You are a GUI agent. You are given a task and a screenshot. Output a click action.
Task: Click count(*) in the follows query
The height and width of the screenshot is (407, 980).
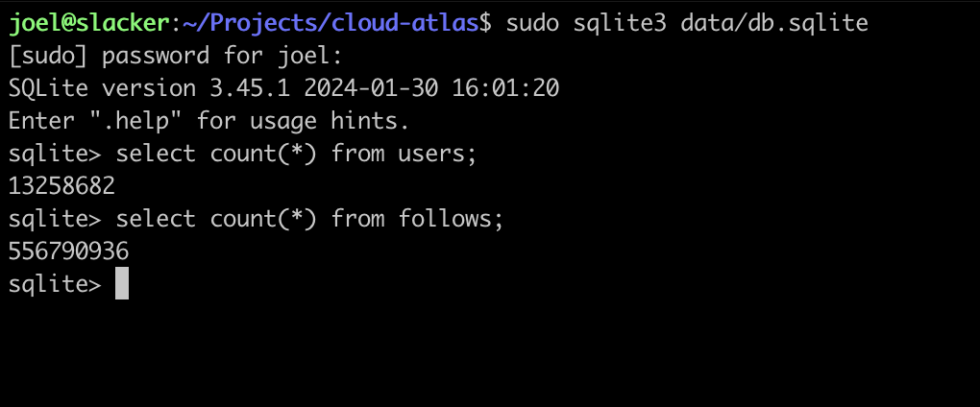pos(263,219)
